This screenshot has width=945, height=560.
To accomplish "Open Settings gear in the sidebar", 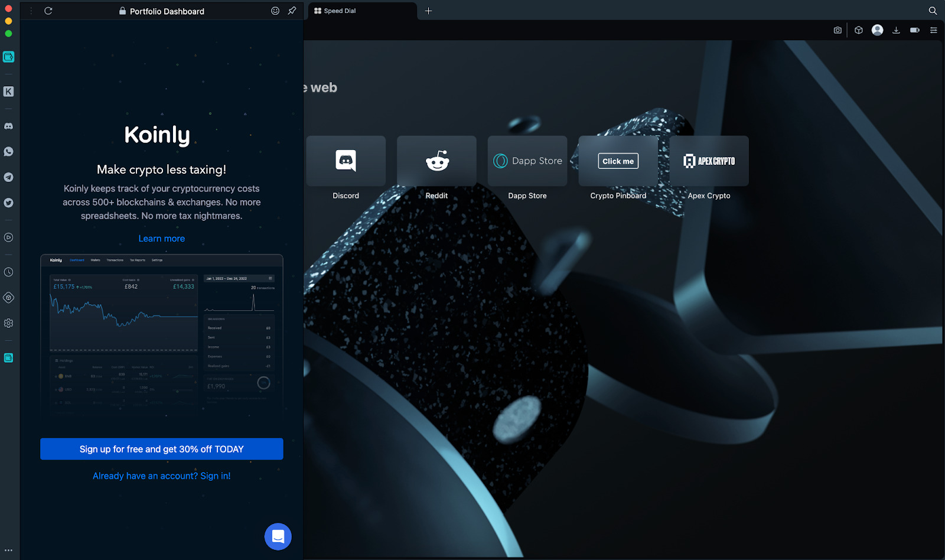I will (8, 323).
